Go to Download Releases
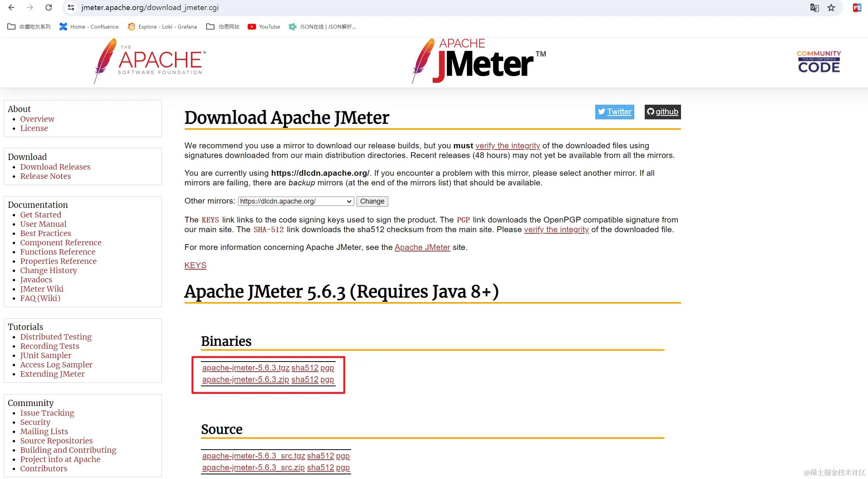Screen dimensions: 868x479 click(x=55, y=167)
